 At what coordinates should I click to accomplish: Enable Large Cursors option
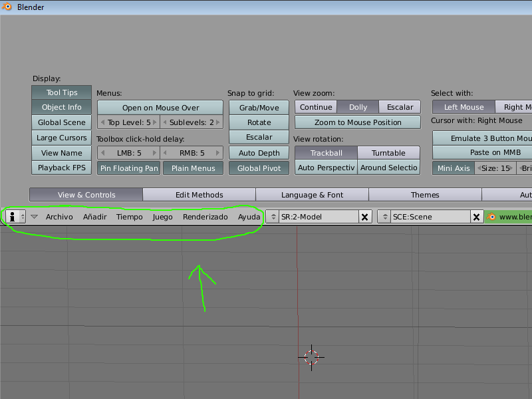[62, 138]
